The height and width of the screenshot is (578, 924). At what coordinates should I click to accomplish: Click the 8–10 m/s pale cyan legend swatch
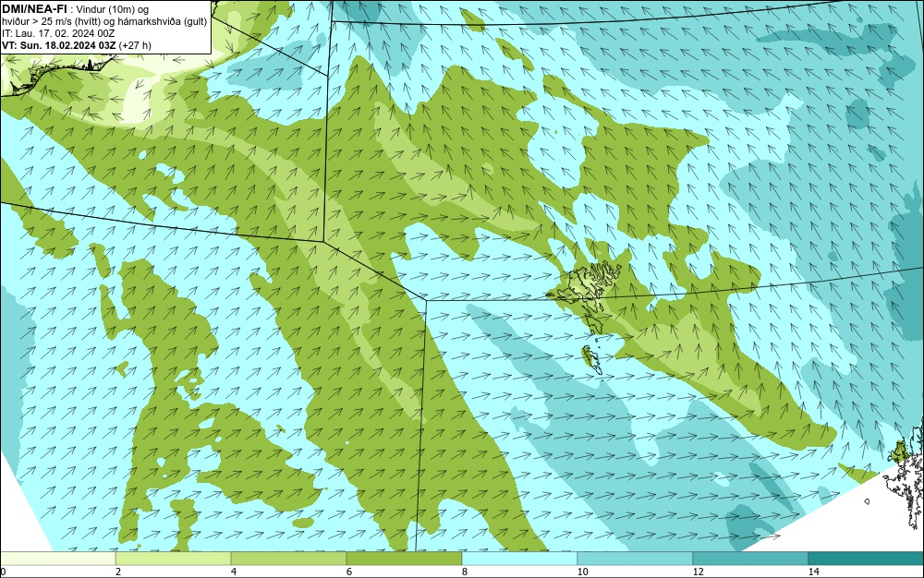[519, 558]
